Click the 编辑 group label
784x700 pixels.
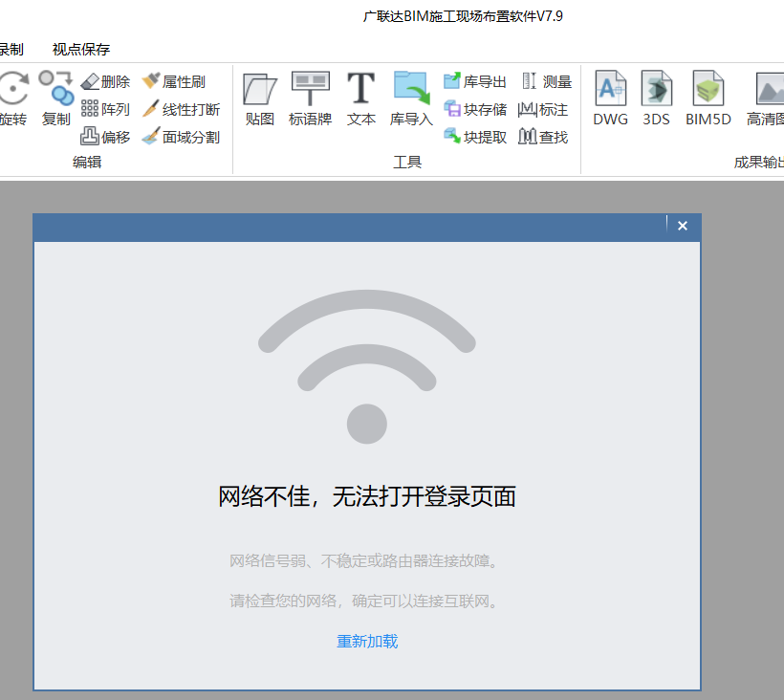click(x=87, y=162)
